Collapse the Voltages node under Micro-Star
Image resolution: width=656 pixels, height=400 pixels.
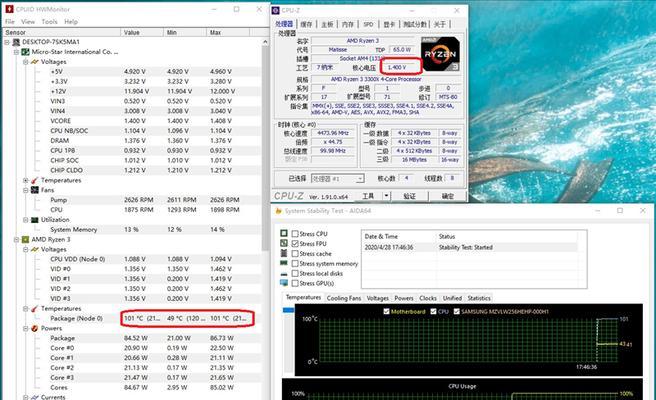26,62
